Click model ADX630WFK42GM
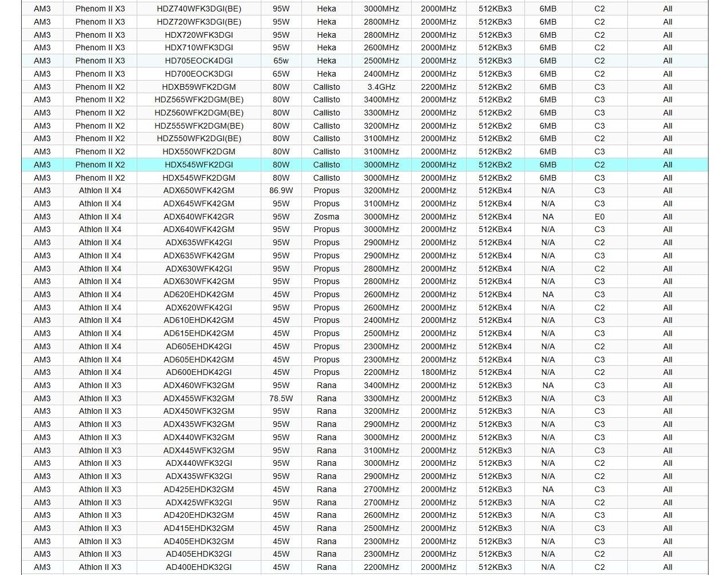 (x=198, y=281)
